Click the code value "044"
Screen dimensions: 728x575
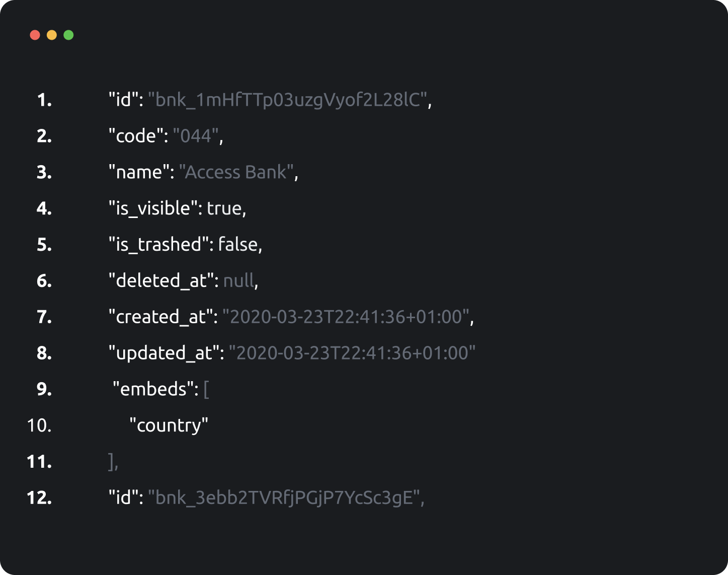(196, 136)
